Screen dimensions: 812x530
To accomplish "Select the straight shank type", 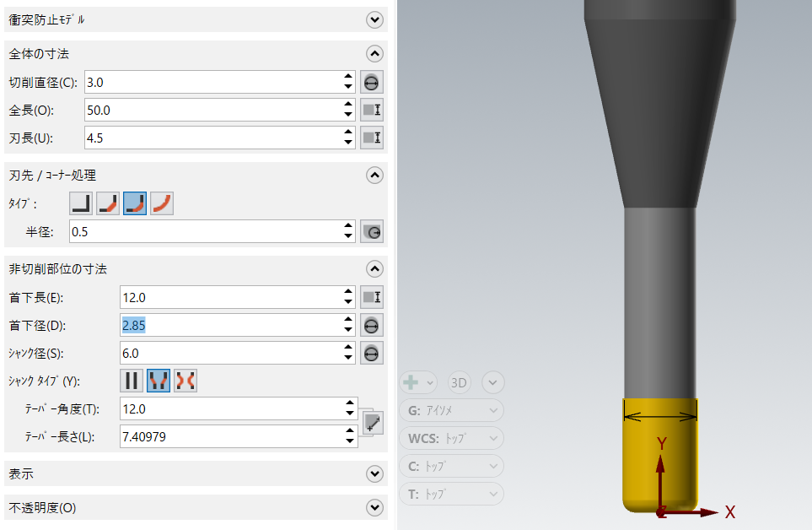I will (x=132, y=381).
